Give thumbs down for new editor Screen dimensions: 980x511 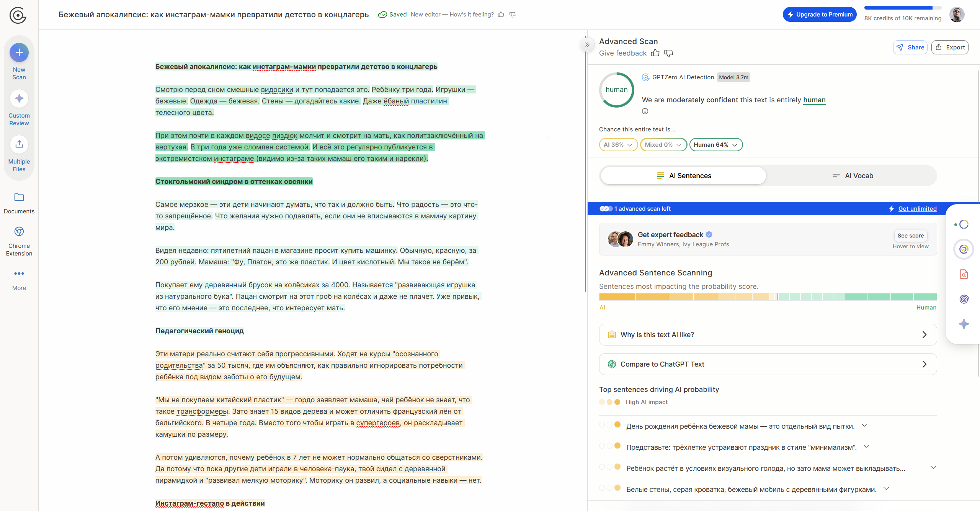[513, 15]
